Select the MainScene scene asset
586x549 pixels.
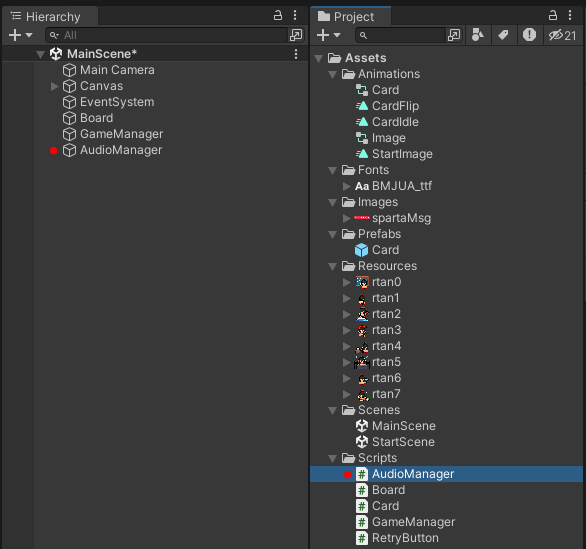click(x=395, y=426)
